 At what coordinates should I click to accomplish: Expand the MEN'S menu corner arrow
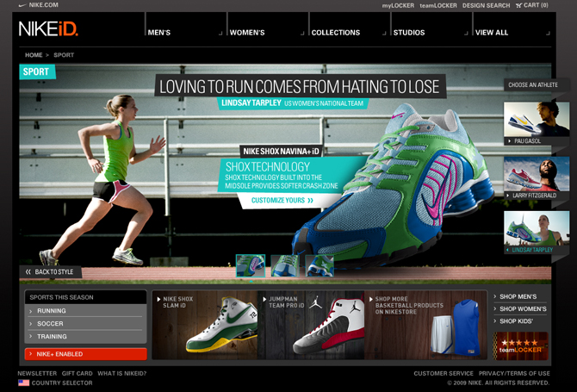[220, 34]
